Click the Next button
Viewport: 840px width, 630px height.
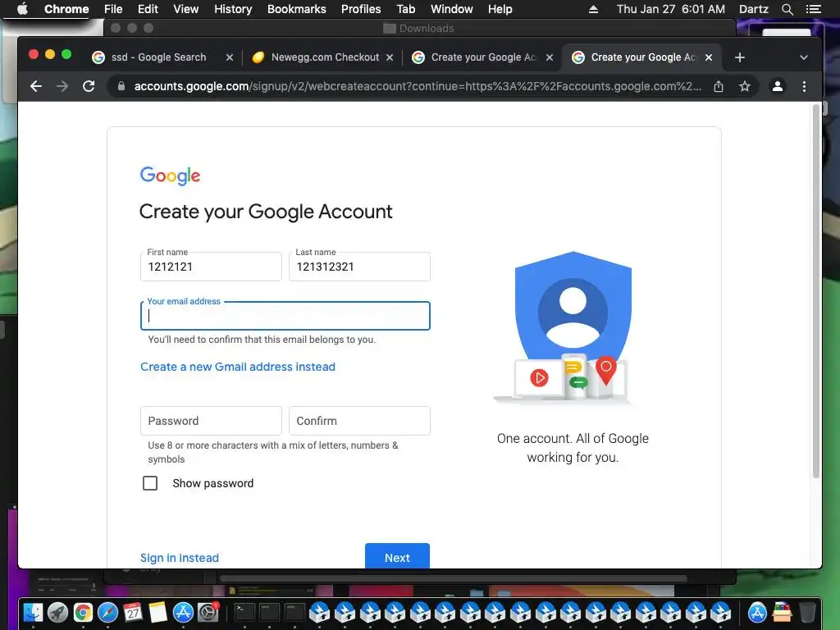(x=397, y=556)
